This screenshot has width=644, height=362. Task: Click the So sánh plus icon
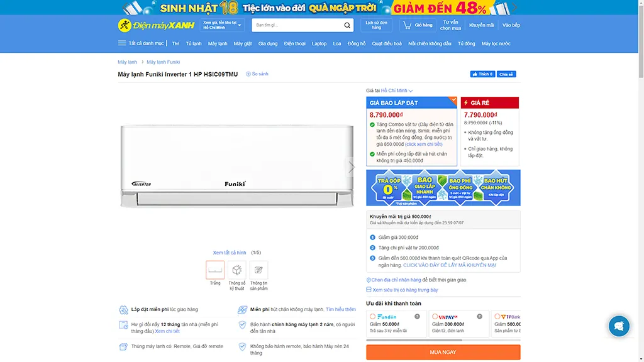pyautogui.click(x=248, y=74)
